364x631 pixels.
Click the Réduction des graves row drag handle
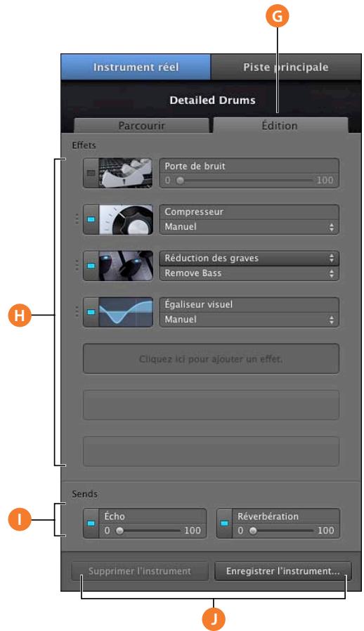point(77,266)
